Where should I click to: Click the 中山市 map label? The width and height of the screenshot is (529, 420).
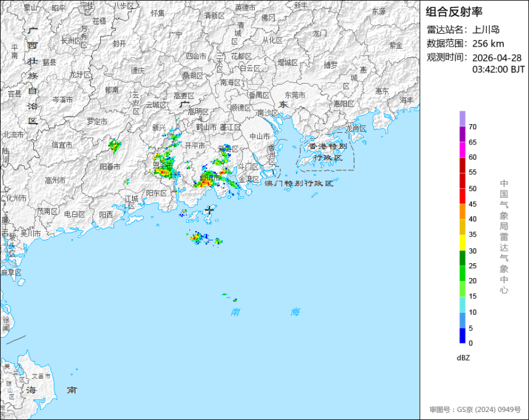tap(260, 137)
